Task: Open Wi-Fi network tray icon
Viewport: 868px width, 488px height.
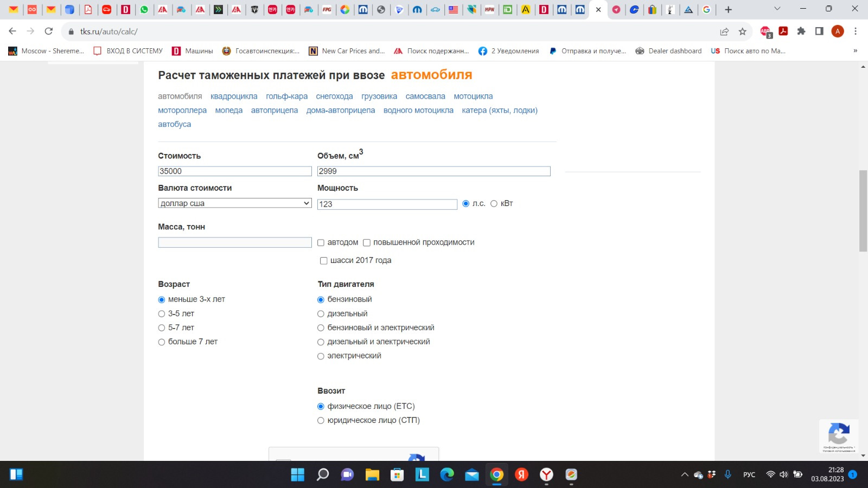Action: coord(770,474)
